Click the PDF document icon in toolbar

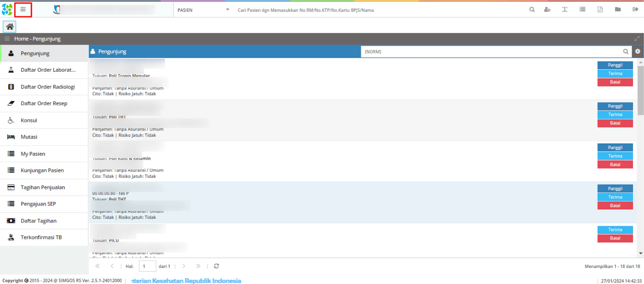click(x=600, y=9)
